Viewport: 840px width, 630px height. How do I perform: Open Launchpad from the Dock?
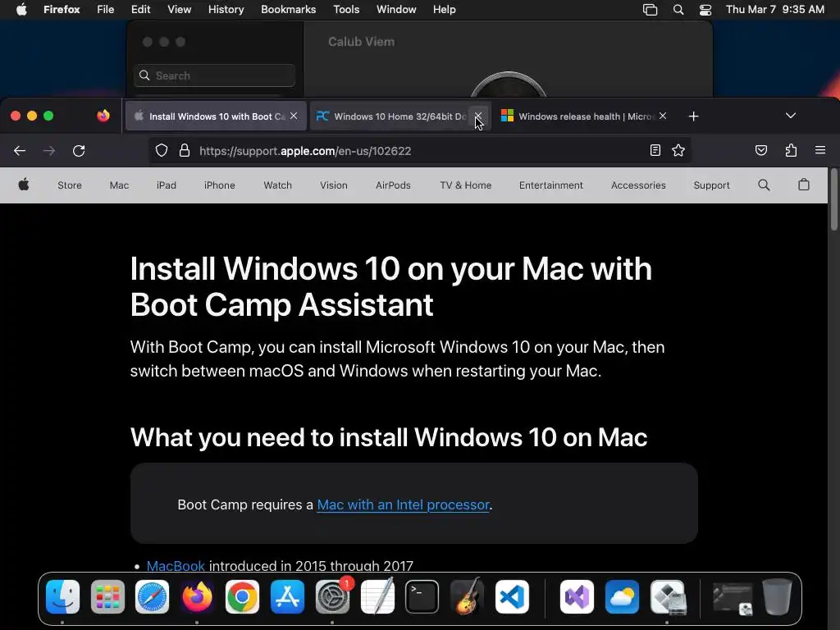[x=107, y=597]
